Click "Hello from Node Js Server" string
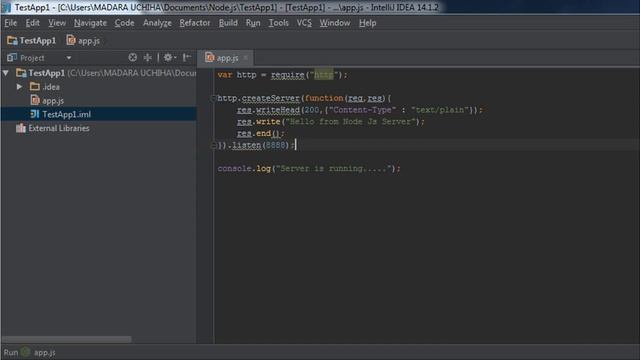Screen dimensions: 640x360 tap(350, 122)
